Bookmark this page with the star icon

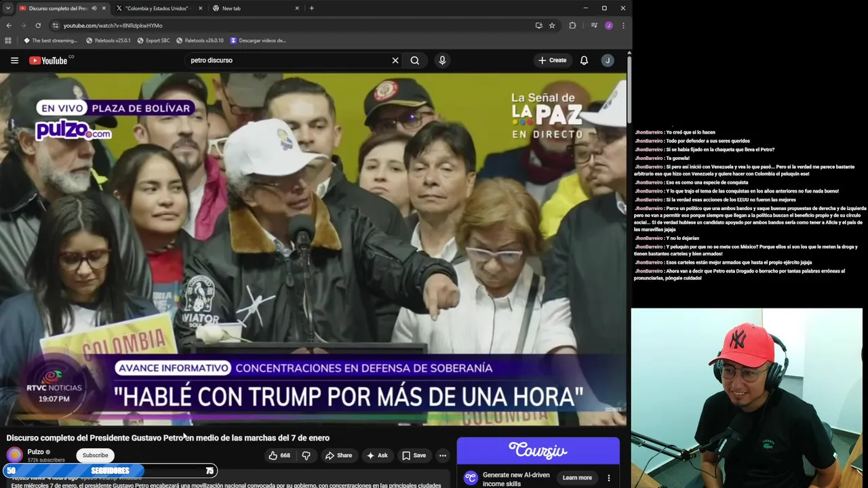tap(552, 25)
